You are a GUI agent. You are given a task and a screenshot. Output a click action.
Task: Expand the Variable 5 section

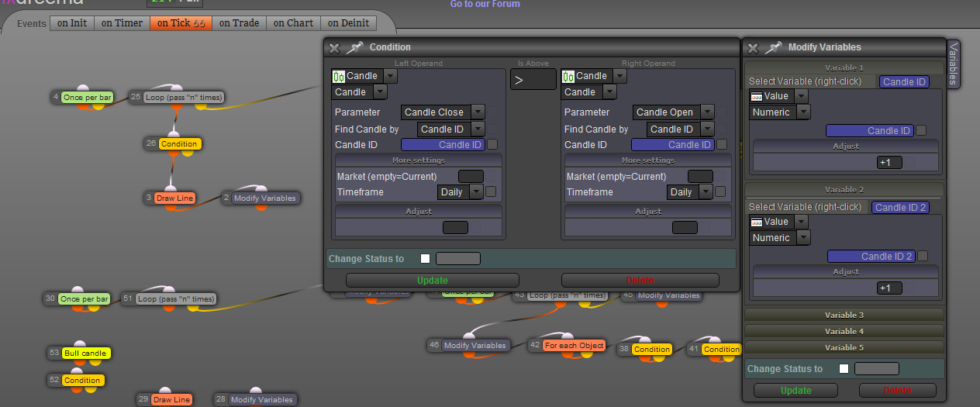pos(844,347)
